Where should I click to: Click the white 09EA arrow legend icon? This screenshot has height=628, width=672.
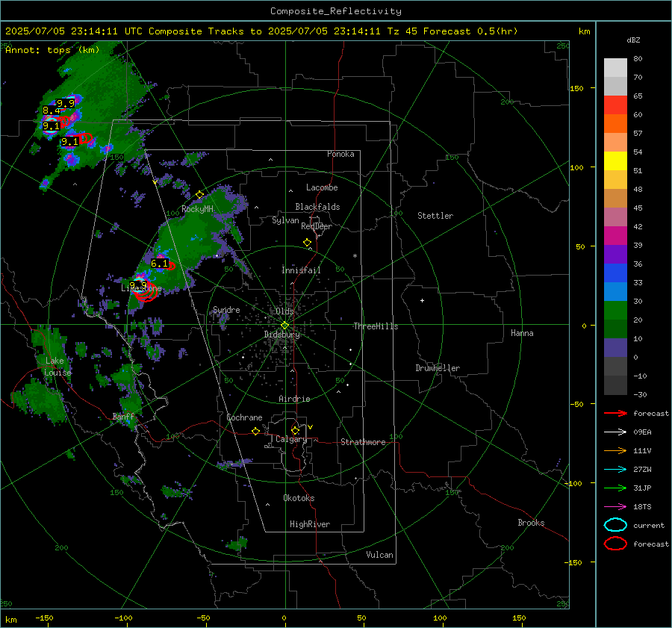point(615,432)
